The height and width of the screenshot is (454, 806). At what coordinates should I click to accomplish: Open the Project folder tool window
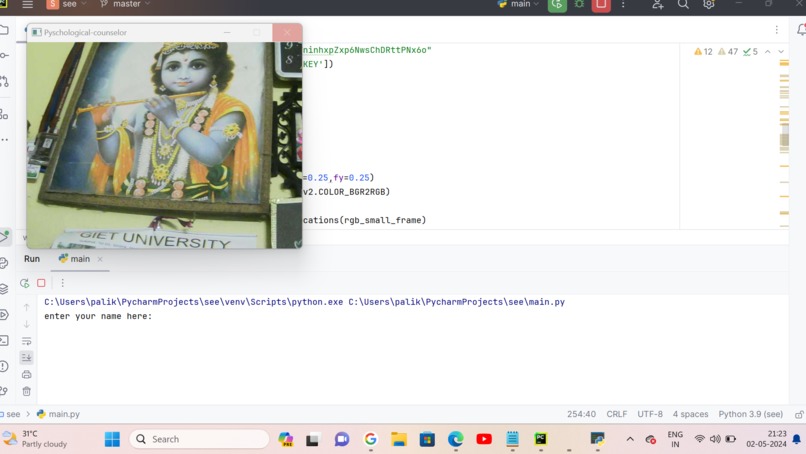[x=5, y=30]
